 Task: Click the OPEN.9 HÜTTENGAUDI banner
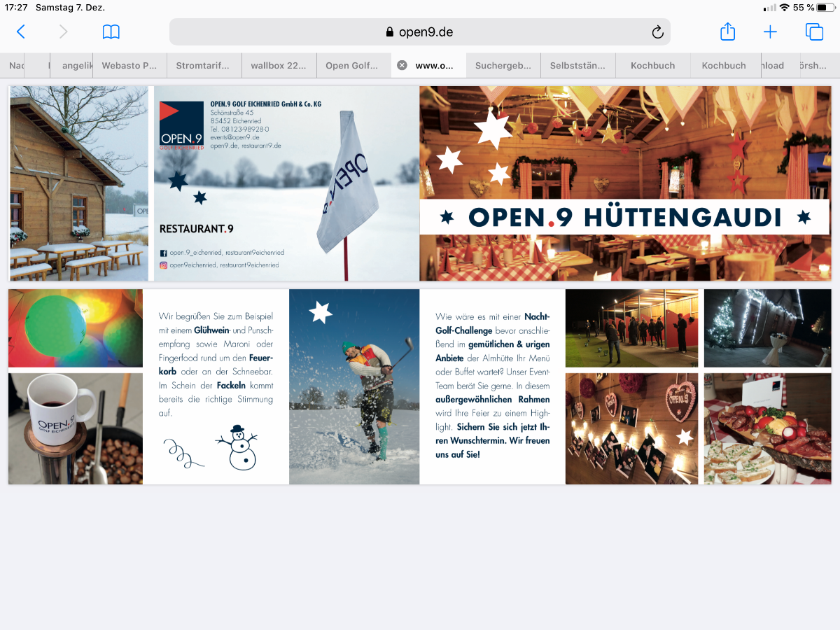pyautogui.click(x=624, y=218)
